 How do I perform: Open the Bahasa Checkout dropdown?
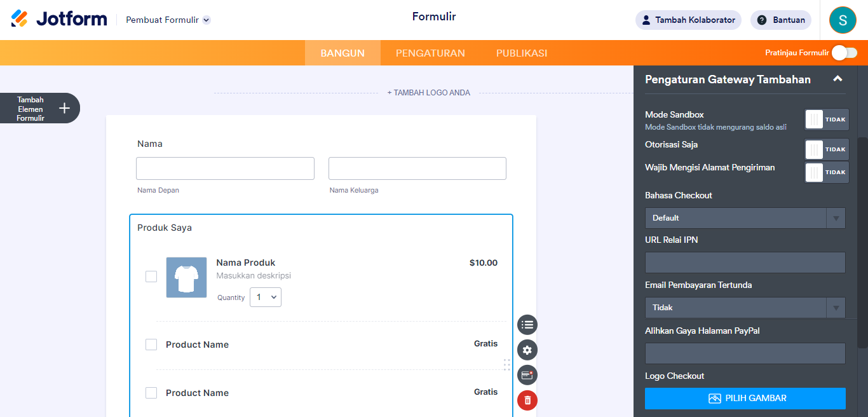pos(745,218)
